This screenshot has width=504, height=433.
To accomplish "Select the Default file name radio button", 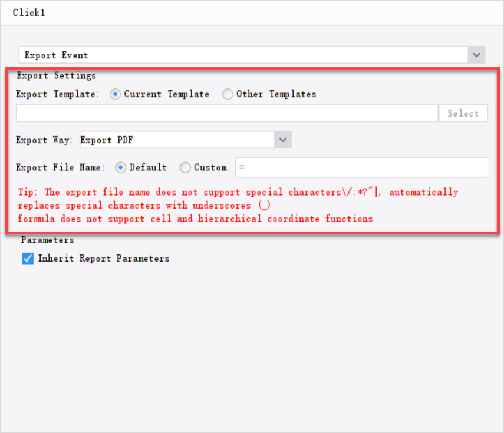I will point(121,167).
